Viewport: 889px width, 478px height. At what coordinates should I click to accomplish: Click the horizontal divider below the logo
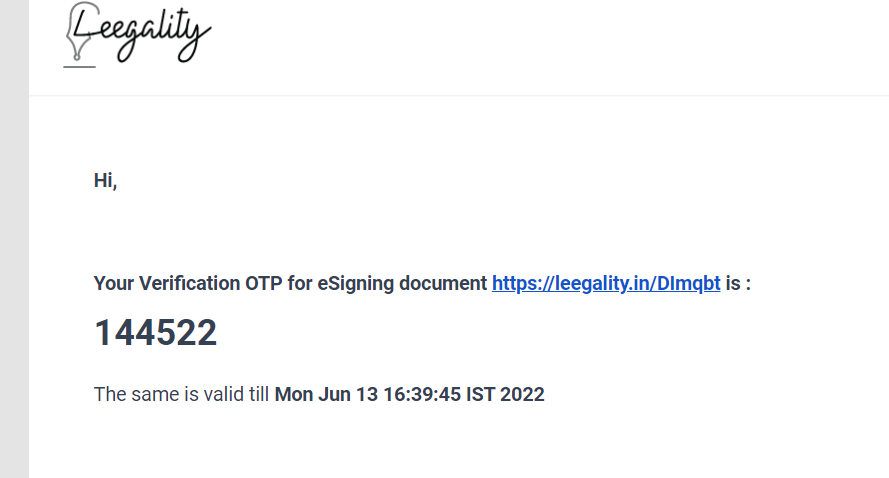(459, 95)
